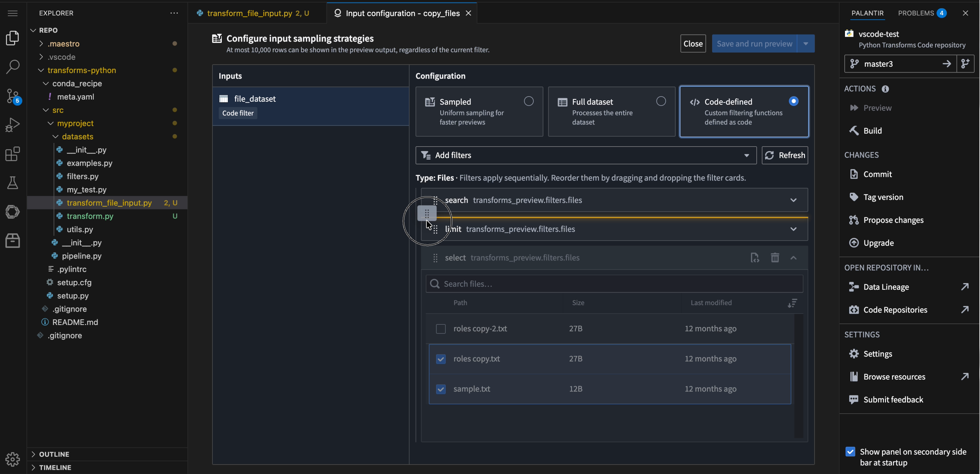Viewport: 980px width, 474px height.
Task: Click the Close button above the configuration
Action: tap(693, 43)
